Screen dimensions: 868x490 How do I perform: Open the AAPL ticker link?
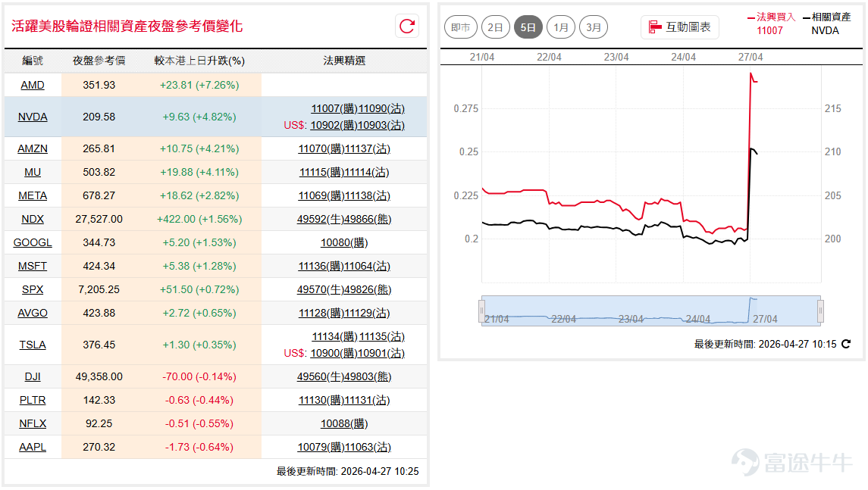point(33,447)
